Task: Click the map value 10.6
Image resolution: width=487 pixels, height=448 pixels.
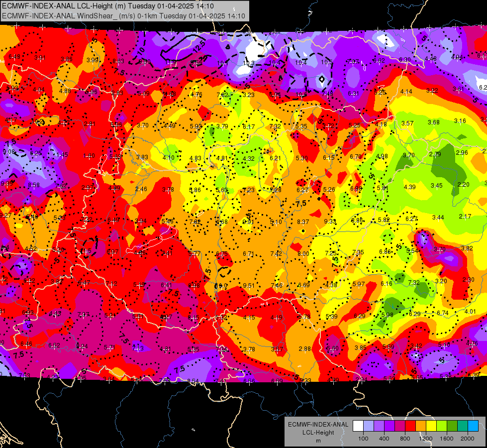Action: 301,95
